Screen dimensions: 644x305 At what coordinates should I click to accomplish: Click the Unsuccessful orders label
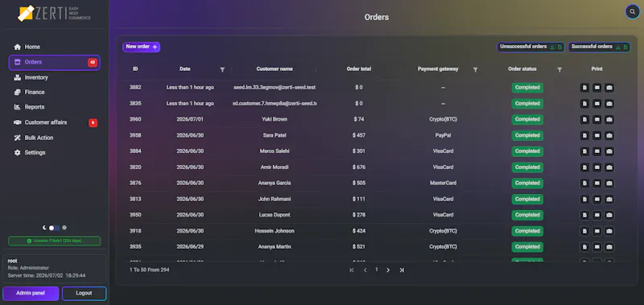[x=522, y=47]
